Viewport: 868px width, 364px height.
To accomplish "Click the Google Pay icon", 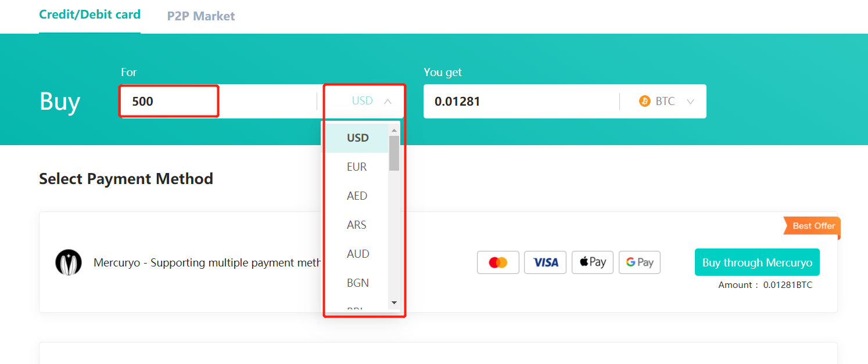I will pyautogui.click(x=639, y=262).
